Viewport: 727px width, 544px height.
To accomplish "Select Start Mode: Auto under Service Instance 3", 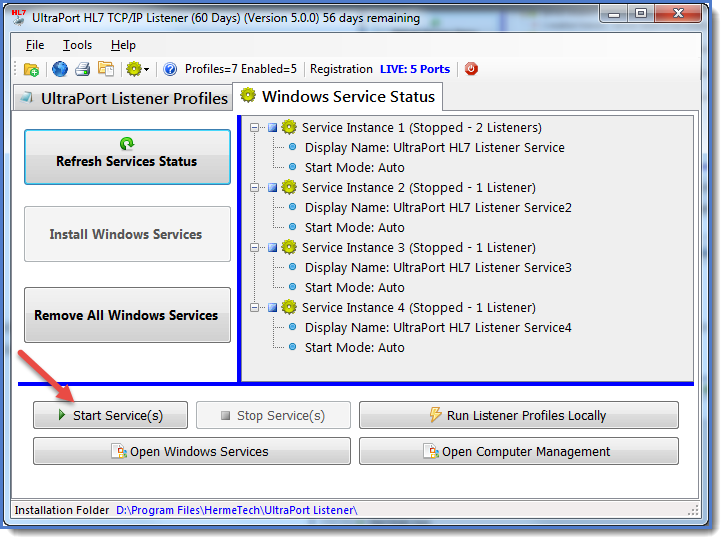I will (x=355, y=288).
